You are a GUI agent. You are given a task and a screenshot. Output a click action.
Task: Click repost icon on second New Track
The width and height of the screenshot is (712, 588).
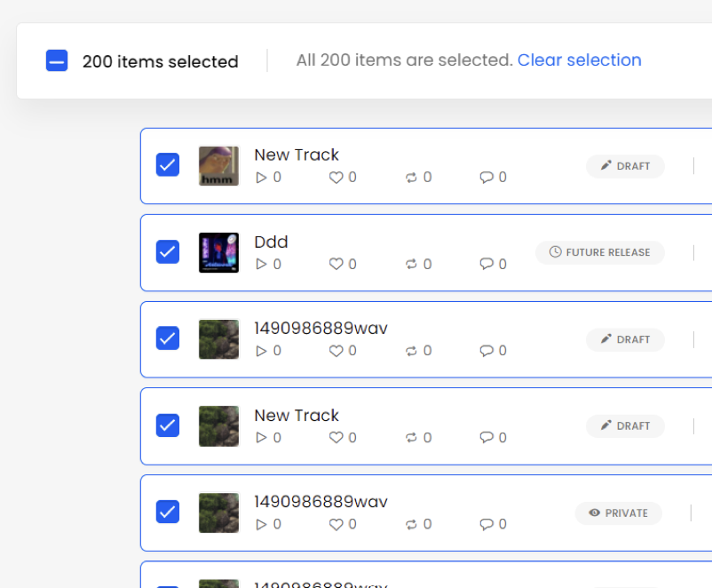[411, 438]
